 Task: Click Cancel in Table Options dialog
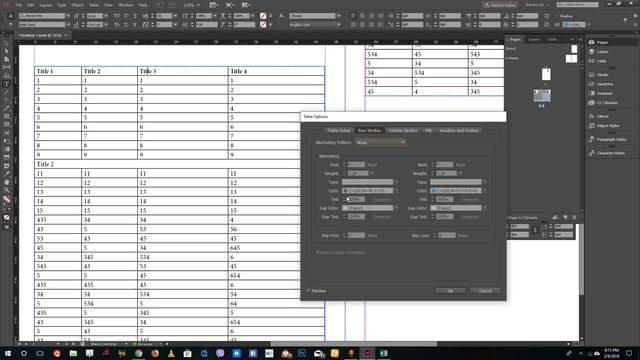[x=485, y=291]
